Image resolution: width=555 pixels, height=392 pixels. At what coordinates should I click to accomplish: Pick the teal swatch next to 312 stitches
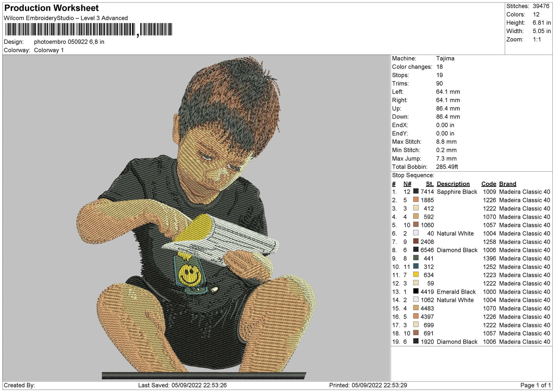(416, 266)
